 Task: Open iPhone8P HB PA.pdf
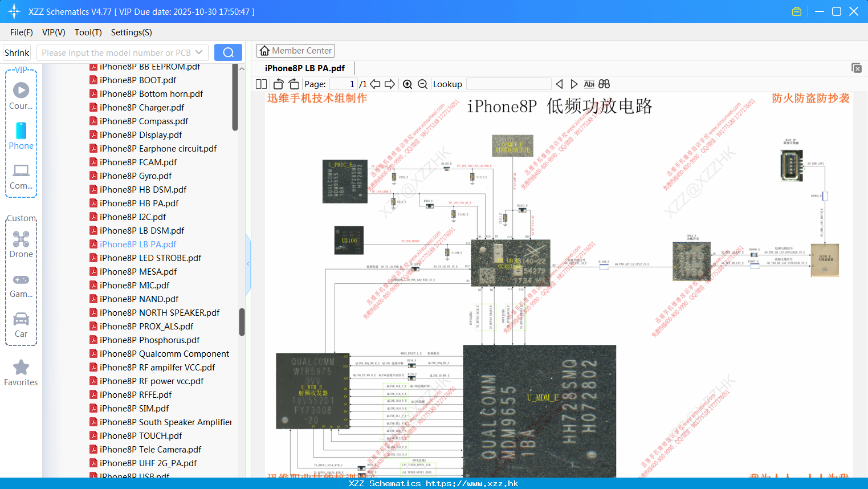(x=139, y=203)
